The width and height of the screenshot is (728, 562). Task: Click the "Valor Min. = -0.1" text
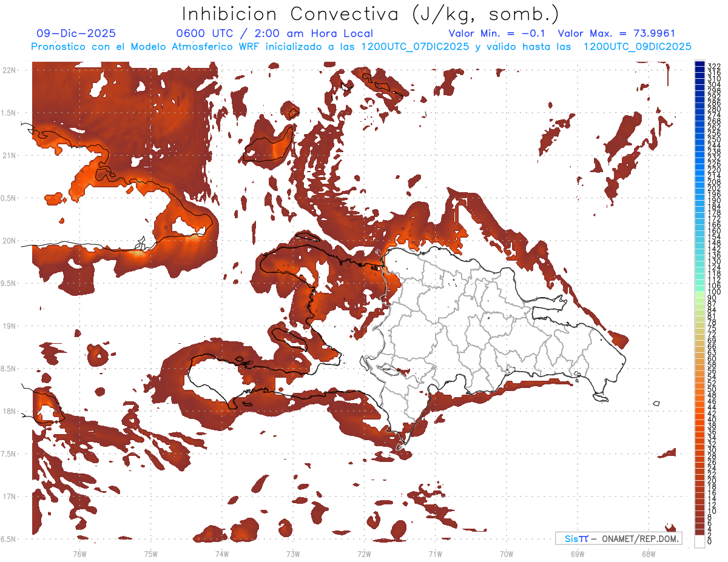pos(497,33)
